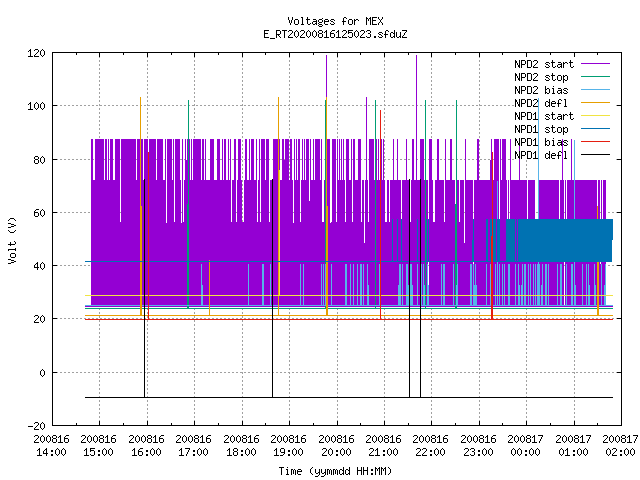Click the light blue NPD2 bias legend line
Screen dimensions: 640x480
(x=596, y=90)
